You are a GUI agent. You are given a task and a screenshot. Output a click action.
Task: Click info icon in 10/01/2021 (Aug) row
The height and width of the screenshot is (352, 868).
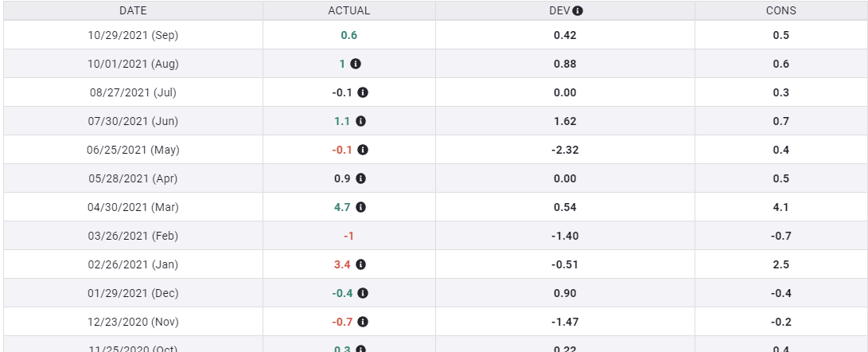[356, 64]
